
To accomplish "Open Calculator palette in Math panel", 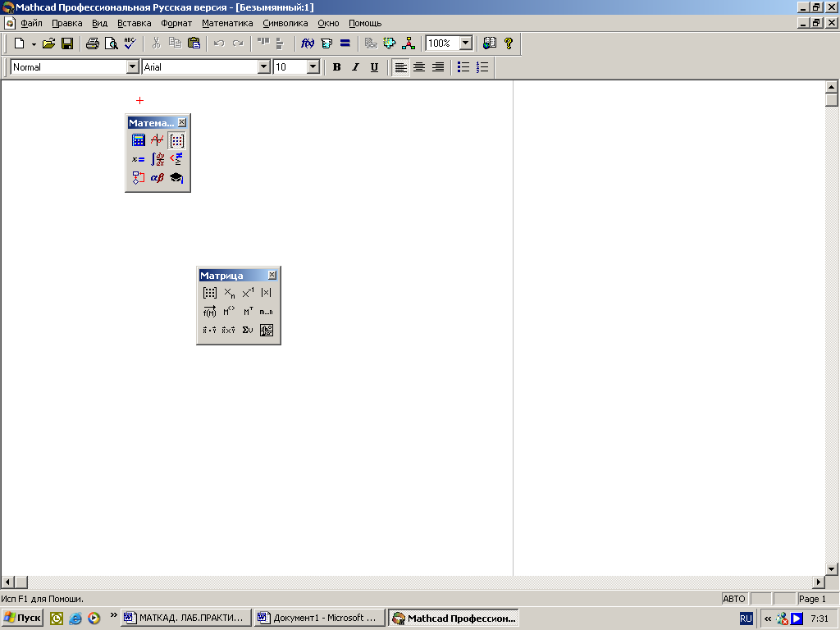I will (138, 140).
